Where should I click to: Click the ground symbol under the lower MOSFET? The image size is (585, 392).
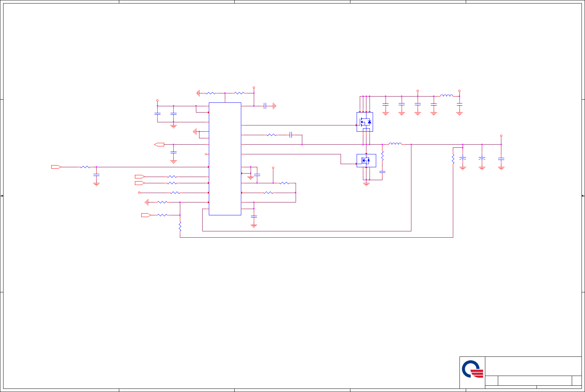[x=366, y=184]
